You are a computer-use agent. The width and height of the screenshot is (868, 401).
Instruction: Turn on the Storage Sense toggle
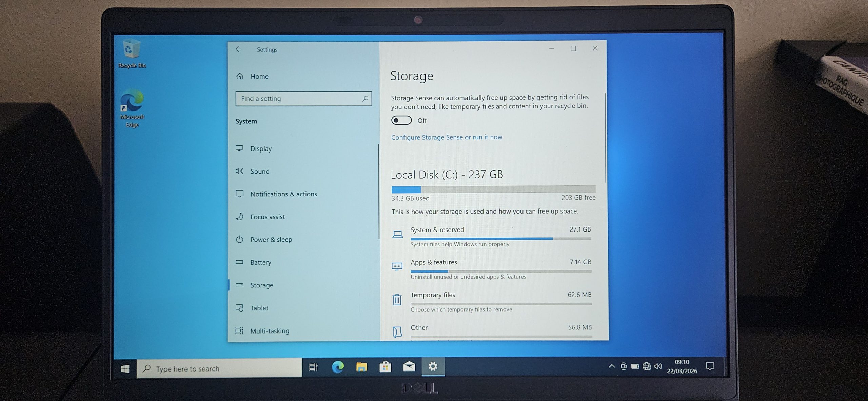click(401, 120)
